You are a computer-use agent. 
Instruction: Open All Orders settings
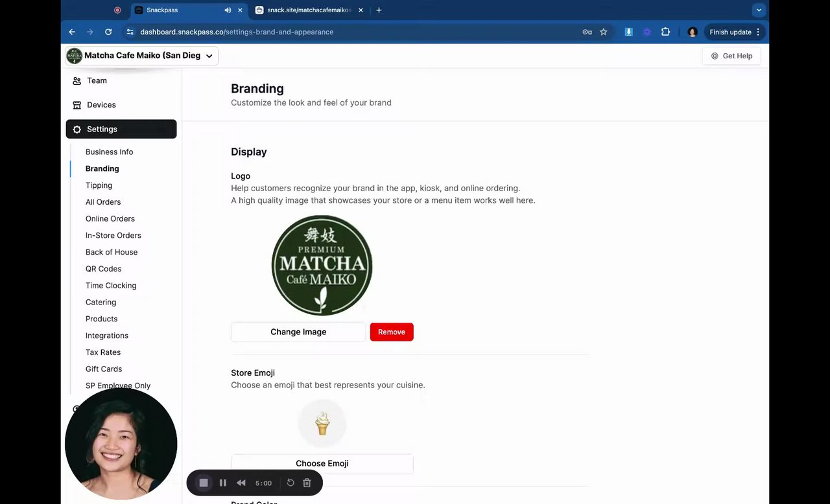[x=103, y=202]
